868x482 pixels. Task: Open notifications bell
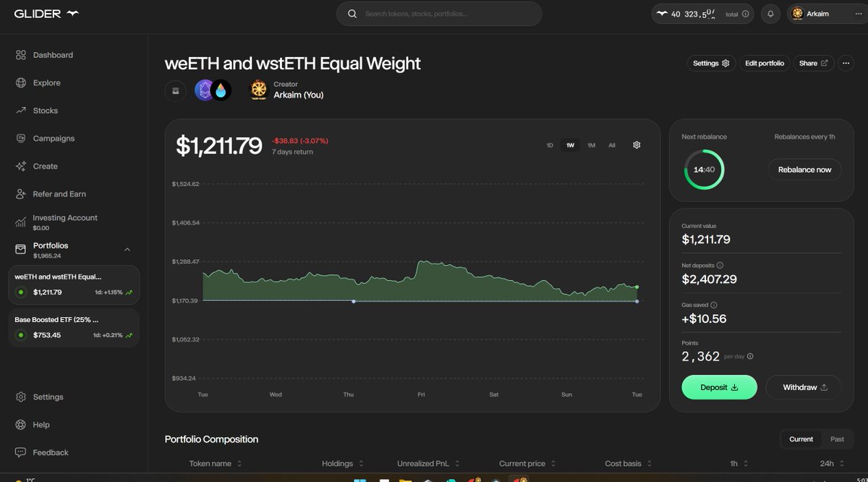click(x=770, y=14)
